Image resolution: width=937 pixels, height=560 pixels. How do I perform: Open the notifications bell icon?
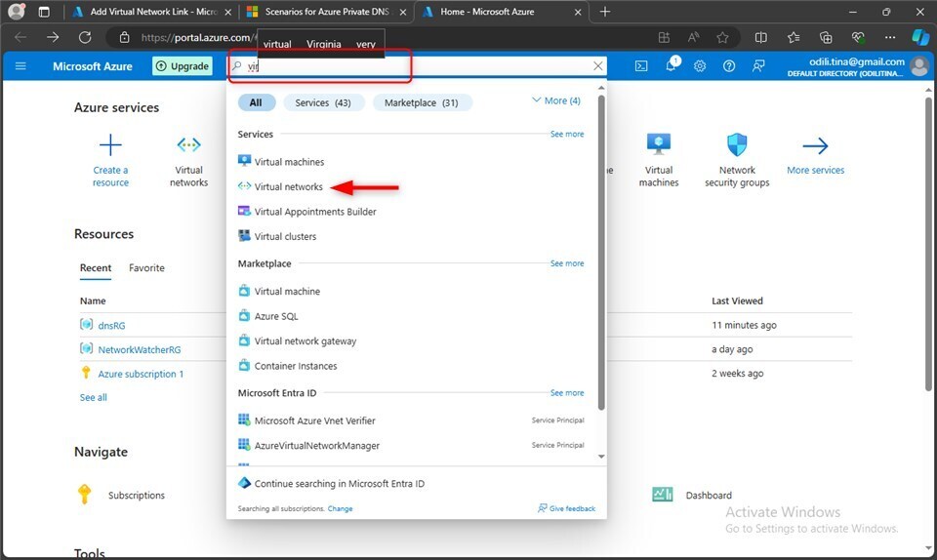tap(672, 65)
